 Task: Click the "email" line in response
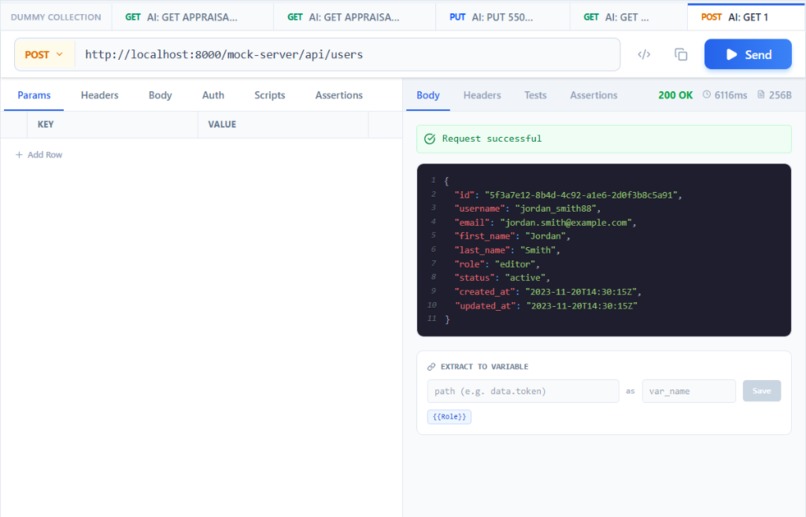tap(545, 223)
